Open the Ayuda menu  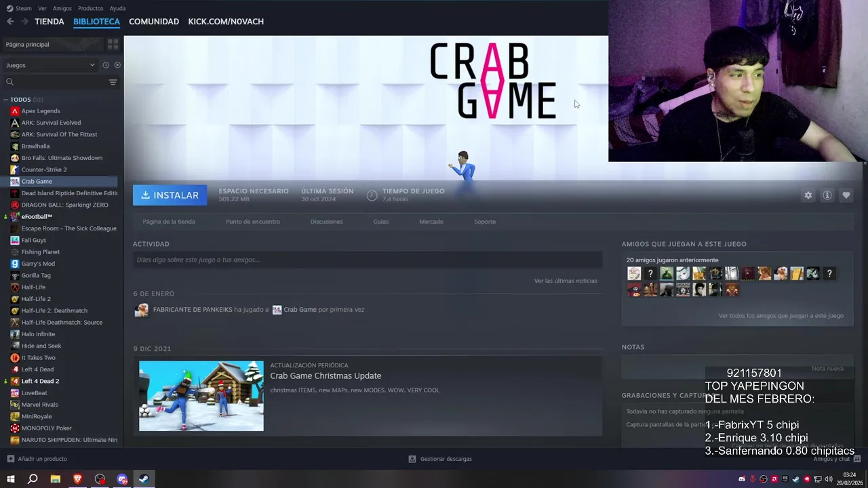click(117, 8)
